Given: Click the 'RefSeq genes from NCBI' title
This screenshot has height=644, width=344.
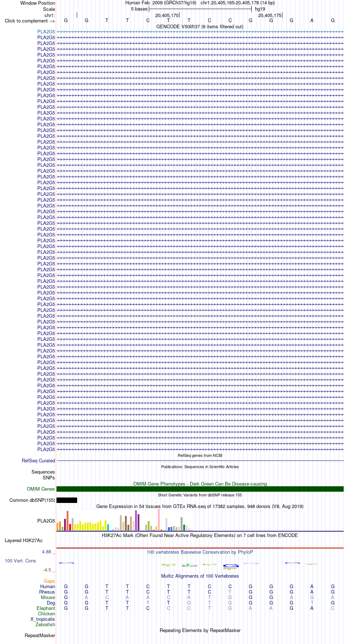Looking at the screenshot, I should [200, 455].
